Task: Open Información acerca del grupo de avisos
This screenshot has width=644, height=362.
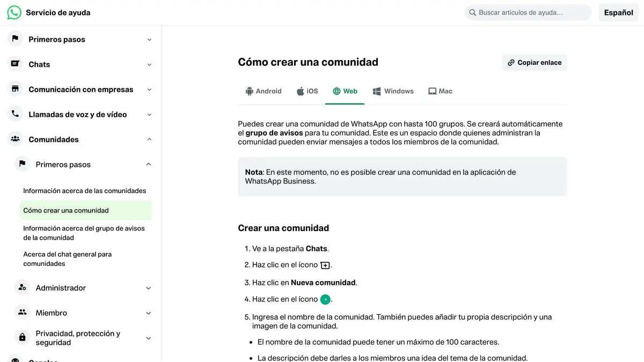Action: click(x=84, y=233)
